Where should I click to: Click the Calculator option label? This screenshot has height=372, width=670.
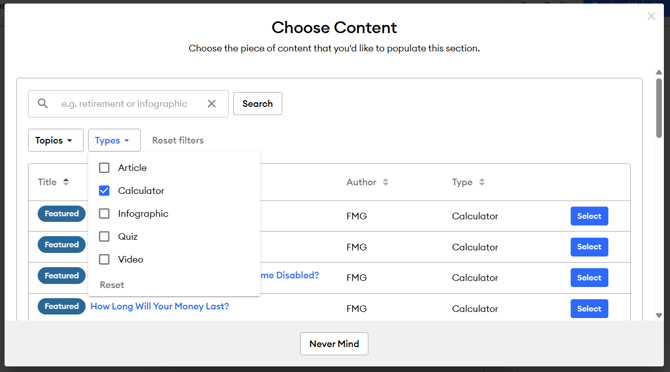tap(141, 190)
